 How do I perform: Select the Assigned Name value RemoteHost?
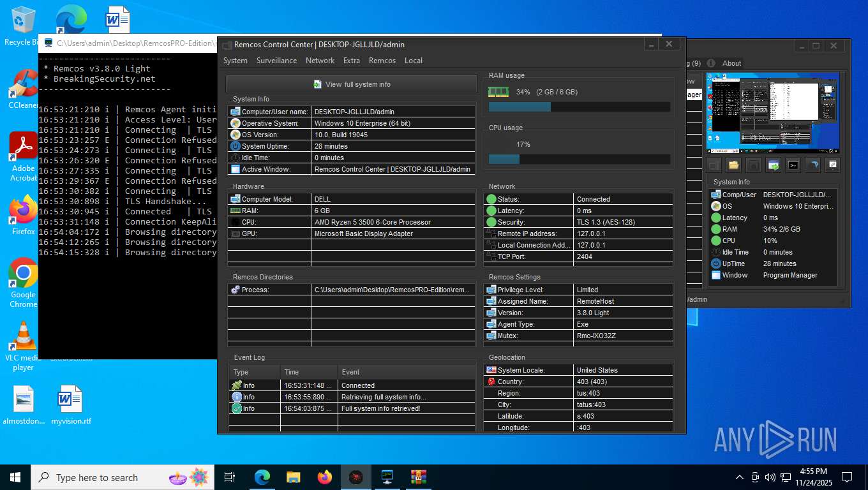pos(595,301)
